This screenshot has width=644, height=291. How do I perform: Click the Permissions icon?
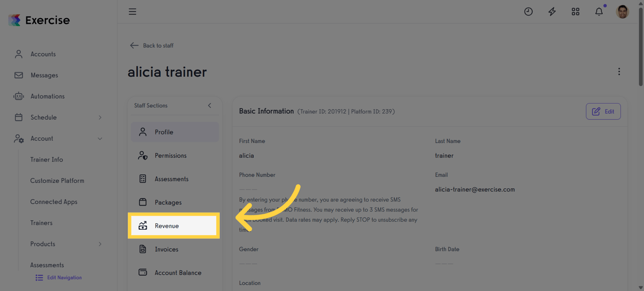tap(143, 155)
